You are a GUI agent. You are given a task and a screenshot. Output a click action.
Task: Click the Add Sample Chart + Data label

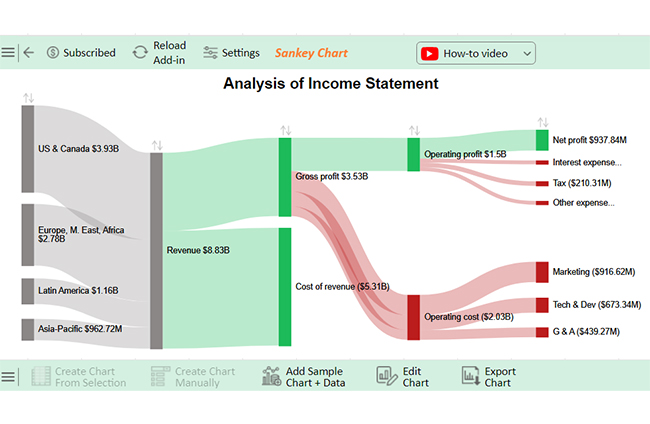pyautogui.click(x=315, y=377)
